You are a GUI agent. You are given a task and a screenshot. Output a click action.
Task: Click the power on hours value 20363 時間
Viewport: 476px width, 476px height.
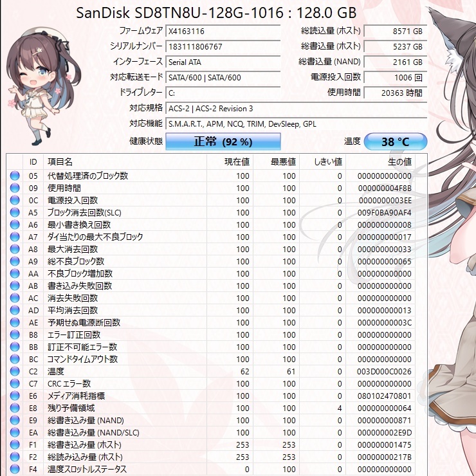tap(395, 93)
